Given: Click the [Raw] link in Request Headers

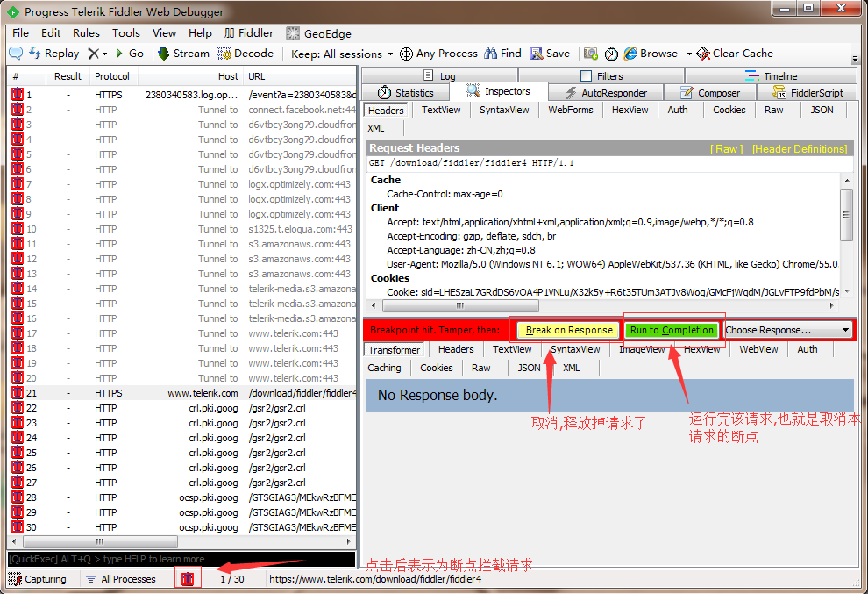Looking at the screenshot, I should coord(726,148).
